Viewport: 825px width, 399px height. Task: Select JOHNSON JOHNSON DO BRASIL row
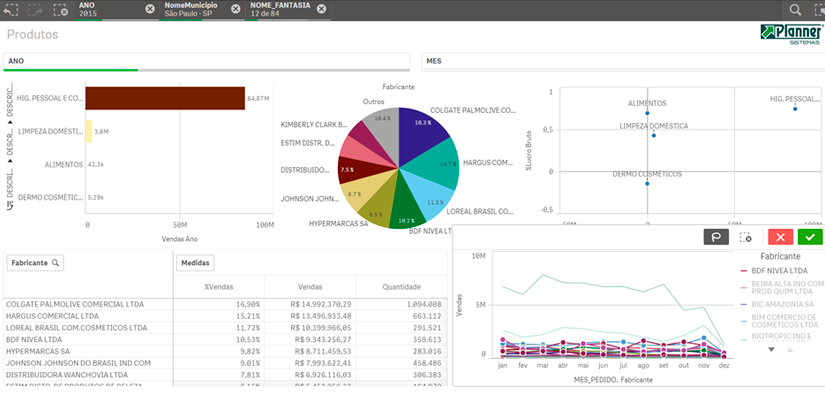click(225, 363)
